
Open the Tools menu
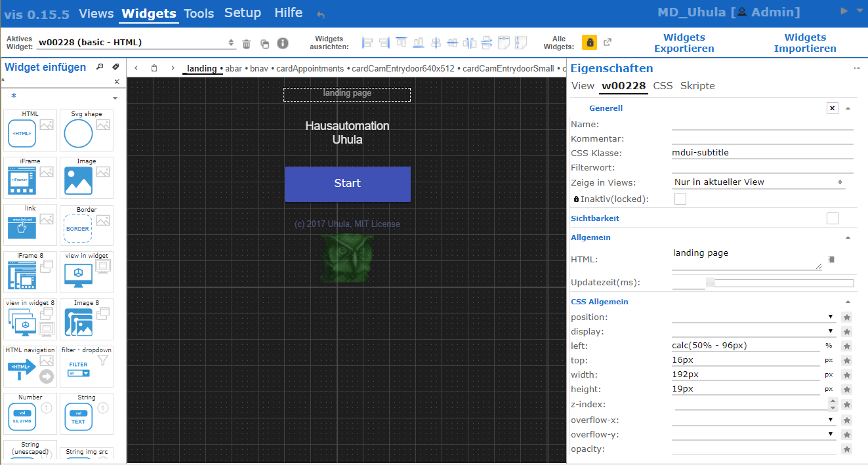[x=199, y=13]
